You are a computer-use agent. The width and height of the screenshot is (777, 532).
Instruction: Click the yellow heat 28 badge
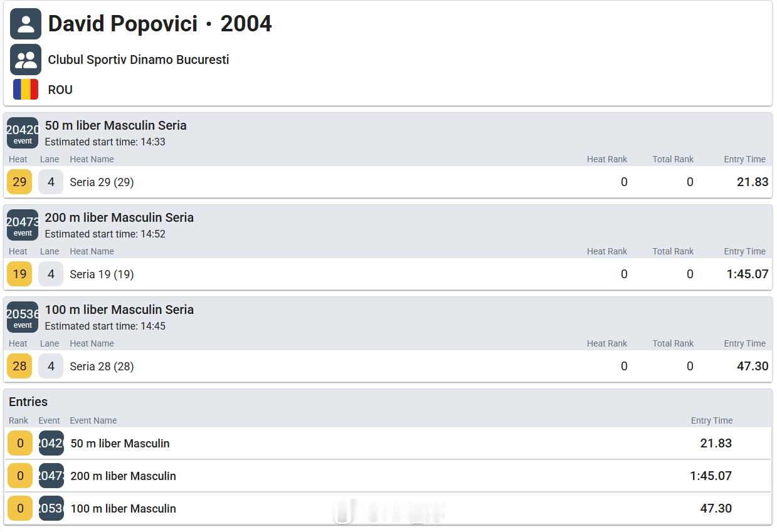point(19,366)
